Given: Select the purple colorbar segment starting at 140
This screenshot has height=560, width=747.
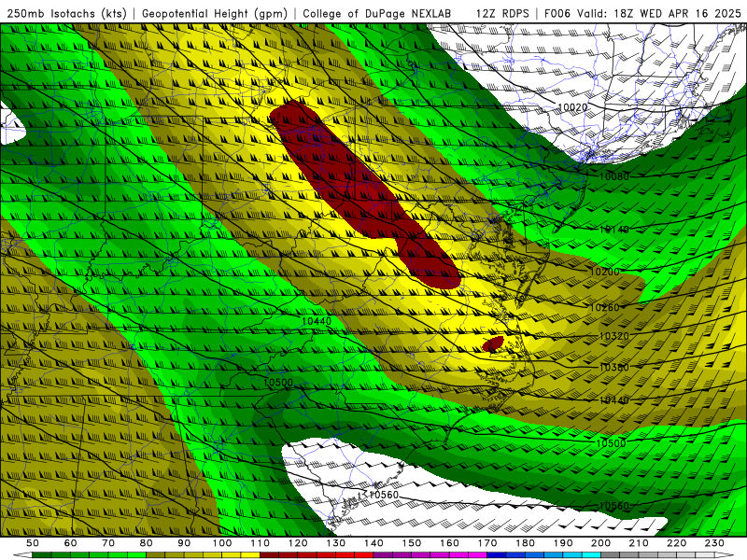Looking at the screenshot, I should (383, 555).
